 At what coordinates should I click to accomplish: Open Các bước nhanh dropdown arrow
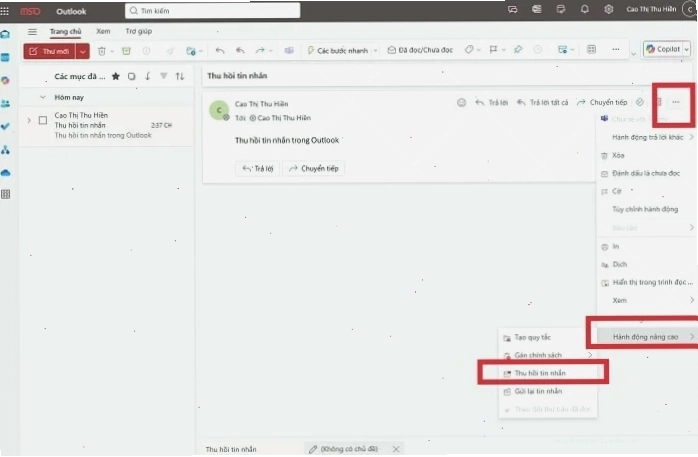point(376,51)
